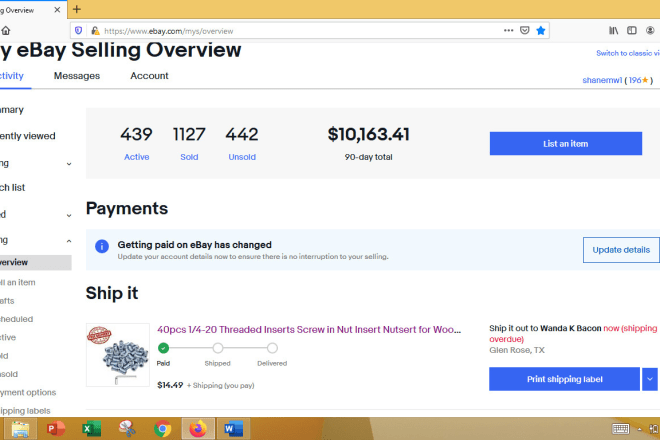This screenshot has width=660, height=440.
Task: Open Sell an item sidebar link
Action: click(x=18, y=283)
